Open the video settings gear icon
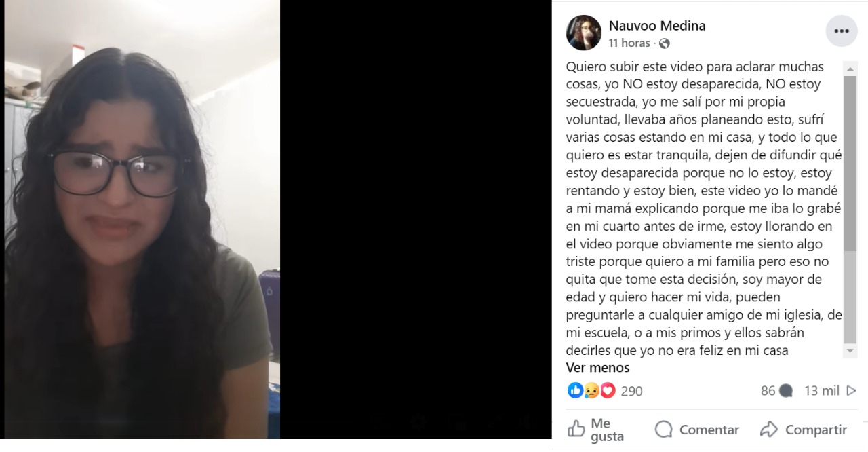This screenshot has width=868, height=452. point(419,422)
